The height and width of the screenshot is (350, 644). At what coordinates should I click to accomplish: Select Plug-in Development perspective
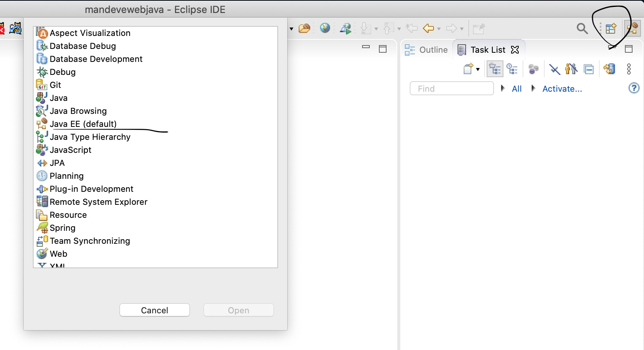tap(155, 189)
